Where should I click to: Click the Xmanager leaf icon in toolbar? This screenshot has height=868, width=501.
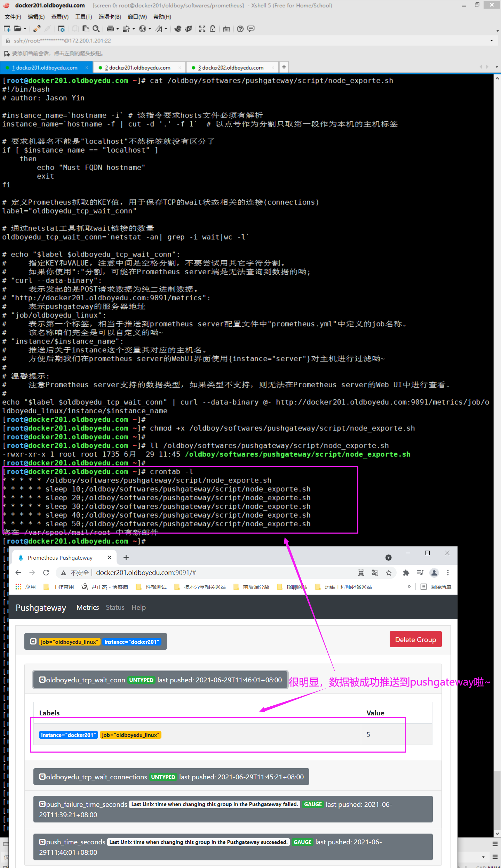click(189, 29)
